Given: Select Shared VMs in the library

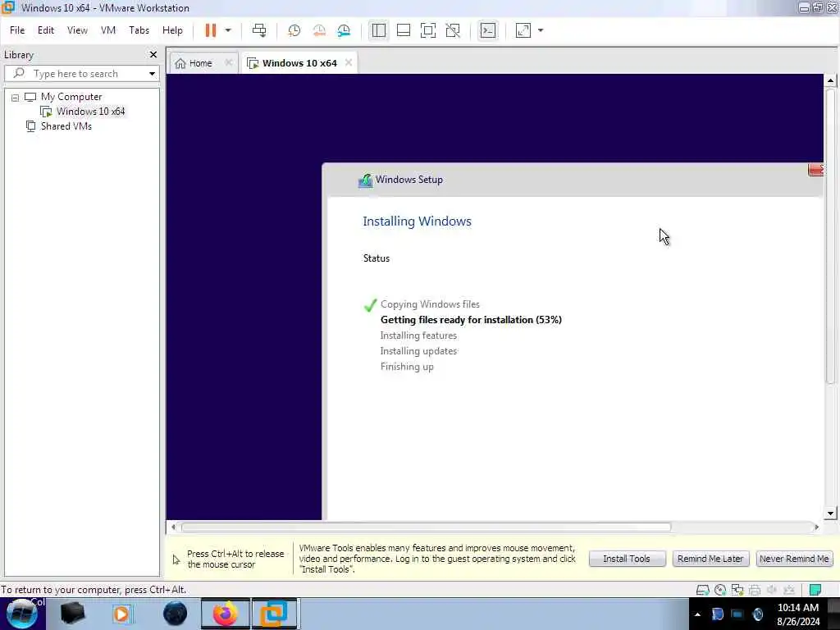Looking at the screenshot, I should point(66,126).
